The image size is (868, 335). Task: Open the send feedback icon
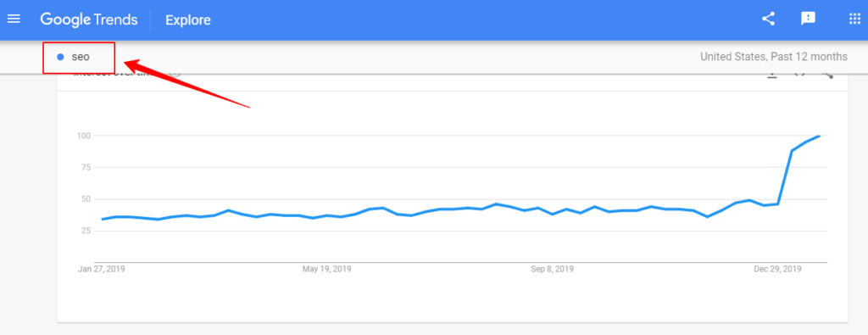tap(808, 19)
